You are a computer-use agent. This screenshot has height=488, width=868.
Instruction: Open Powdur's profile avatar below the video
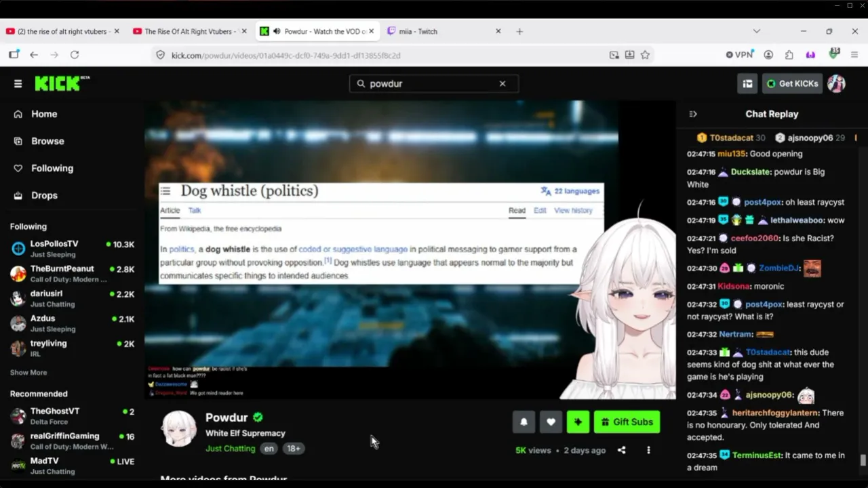click(x=179, y=428)
